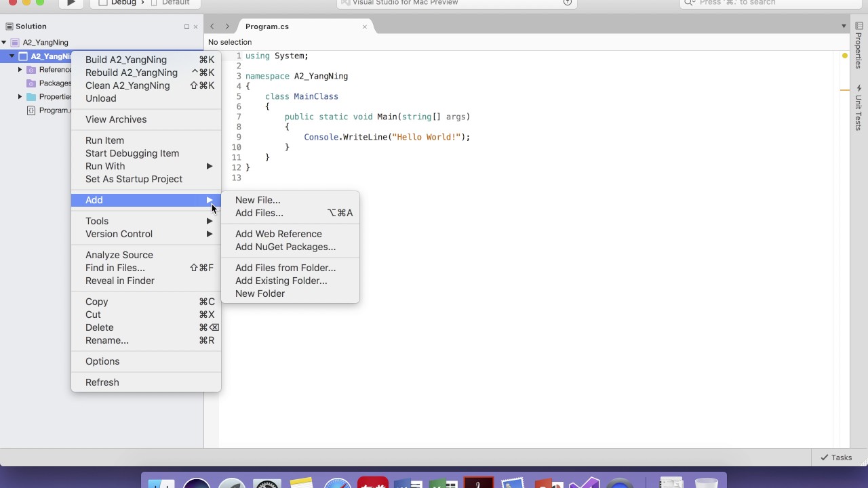Choose Unload from context menu

[146, 98]
